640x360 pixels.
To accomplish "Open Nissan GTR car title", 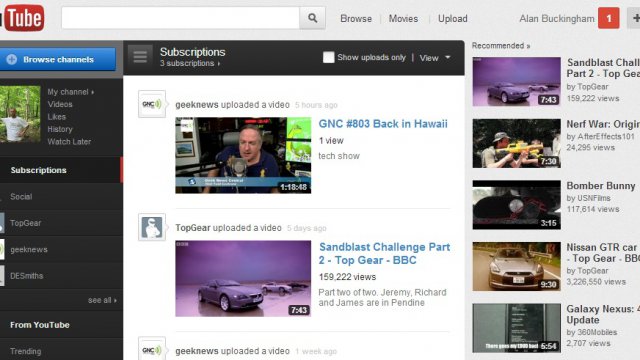I will [603, 253].
